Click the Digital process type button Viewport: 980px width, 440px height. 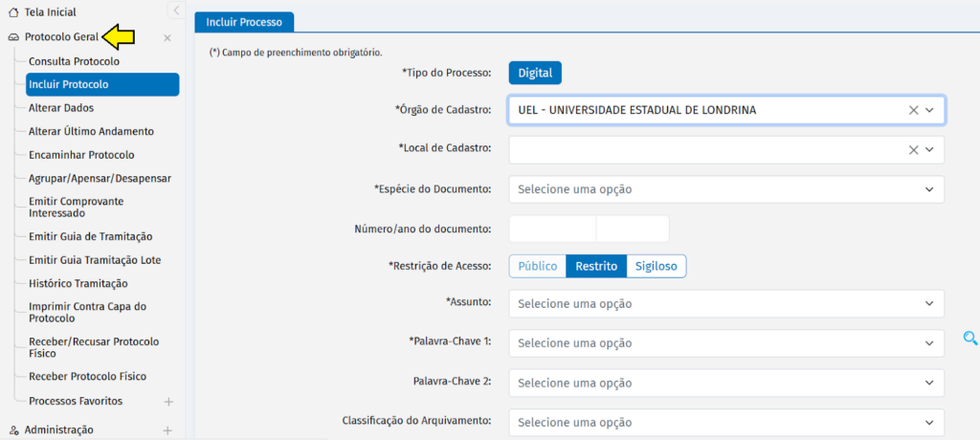[x=535, y=73]
